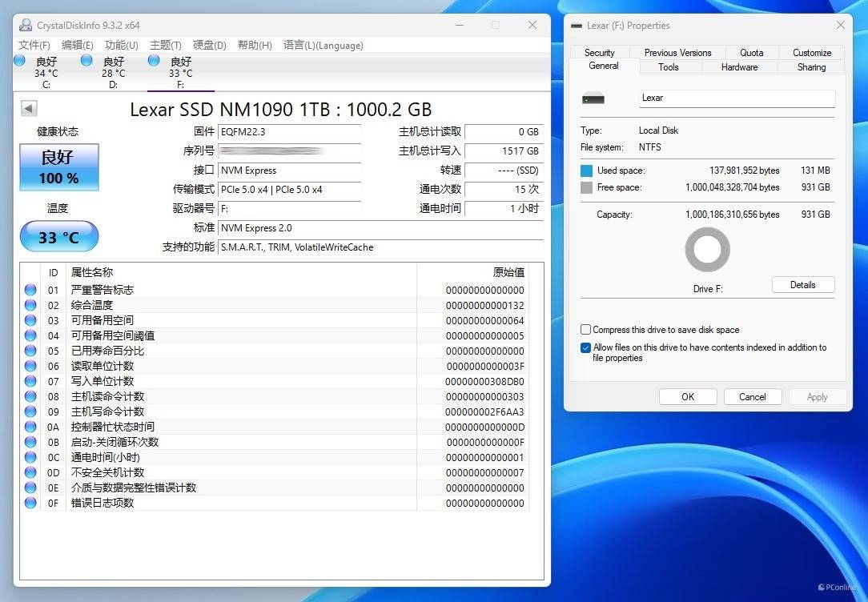Click status orb for attribute 0A
The image size is (868, 602).
tap(30, 427)
